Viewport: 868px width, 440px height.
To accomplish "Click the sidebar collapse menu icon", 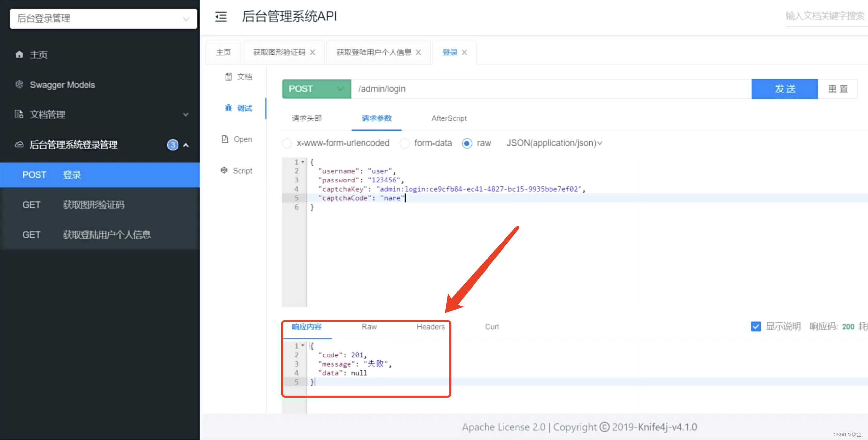I will click(221, 16).
